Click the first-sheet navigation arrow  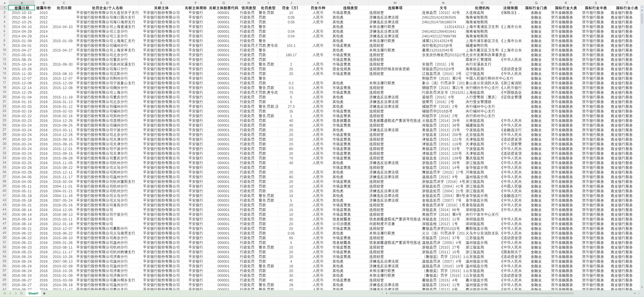tap(5, 293)
